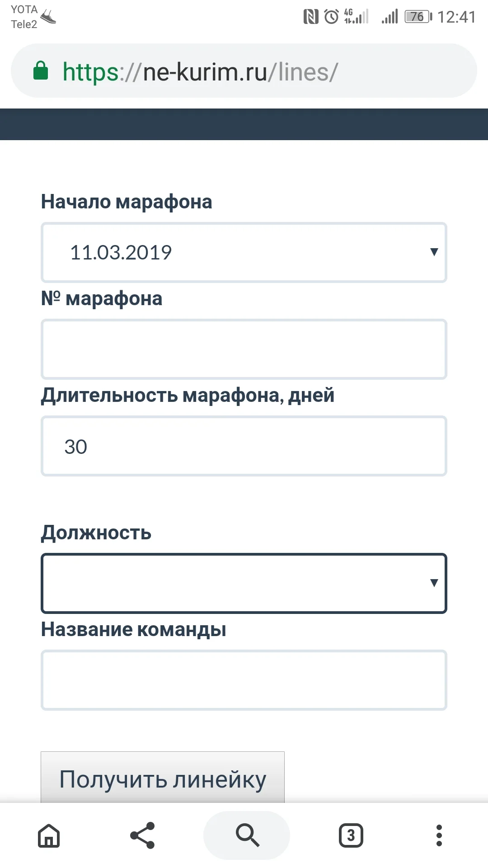This screenshot has height=868, width=488.
Task: Tap the home icon in bottom navigation
Action: (48, 835)
